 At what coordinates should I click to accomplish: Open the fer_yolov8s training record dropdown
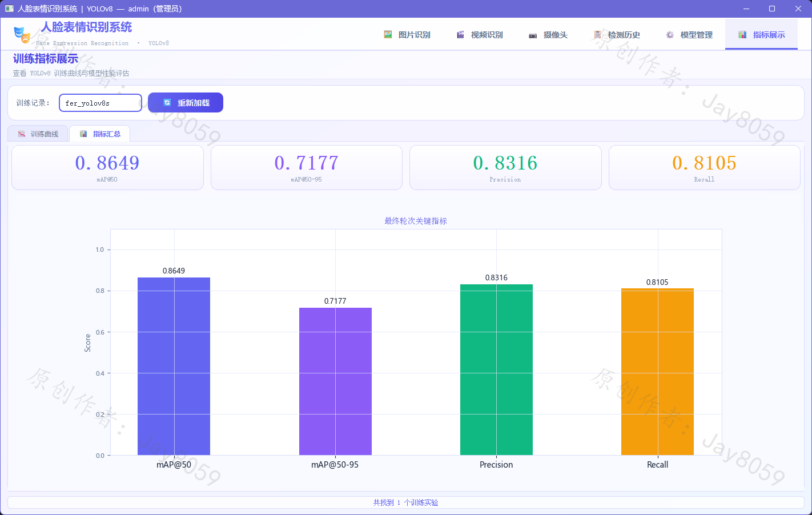point(101,103)
